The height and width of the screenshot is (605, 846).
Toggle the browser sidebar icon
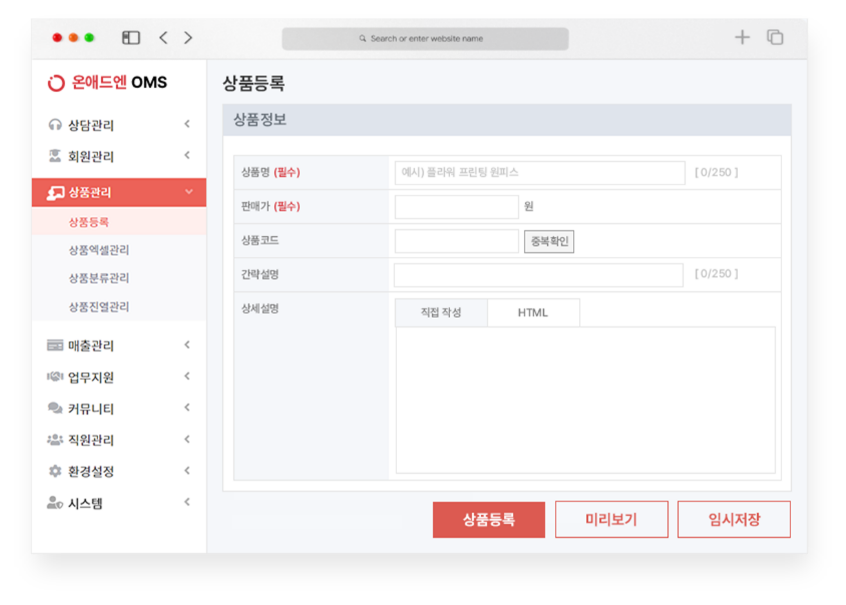coord(131,38)
